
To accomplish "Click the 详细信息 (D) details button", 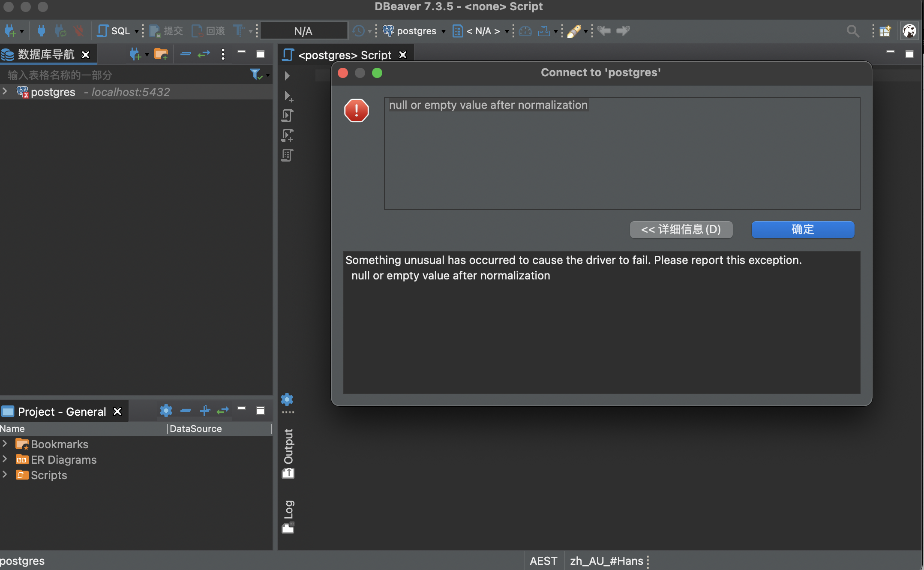I will coord(681,229).
